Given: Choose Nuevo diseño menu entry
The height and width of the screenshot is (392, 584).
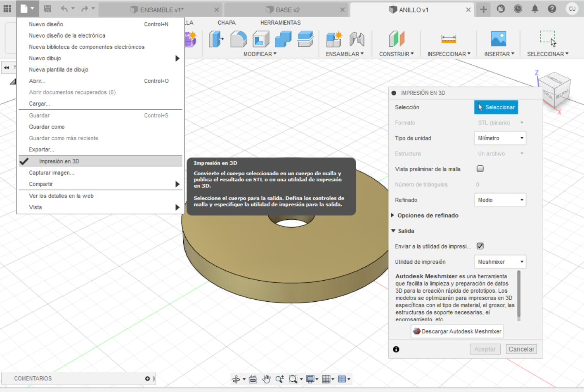Looking at the screenshot, I should pyautogui.click(x=100, y=24).
